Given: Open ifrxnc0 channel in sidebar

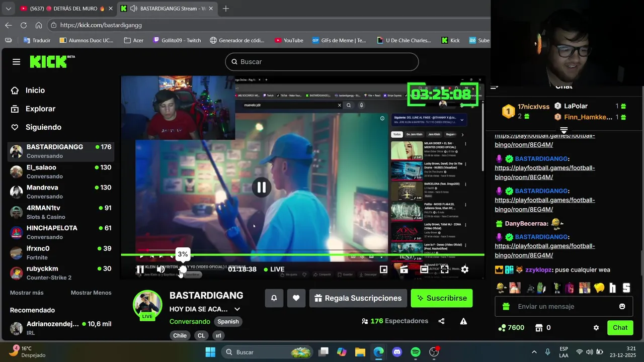Looking at the screenshot, I should click(x=61, y=252).
